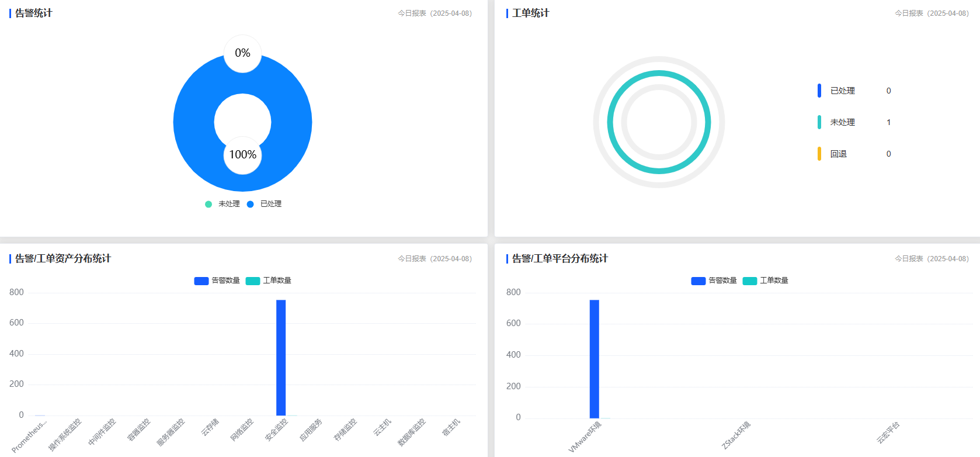The width and height of the screenshot is (980, 457).
Task: Click the VMware环境 axis label
Action: click(x=585, y=437)
